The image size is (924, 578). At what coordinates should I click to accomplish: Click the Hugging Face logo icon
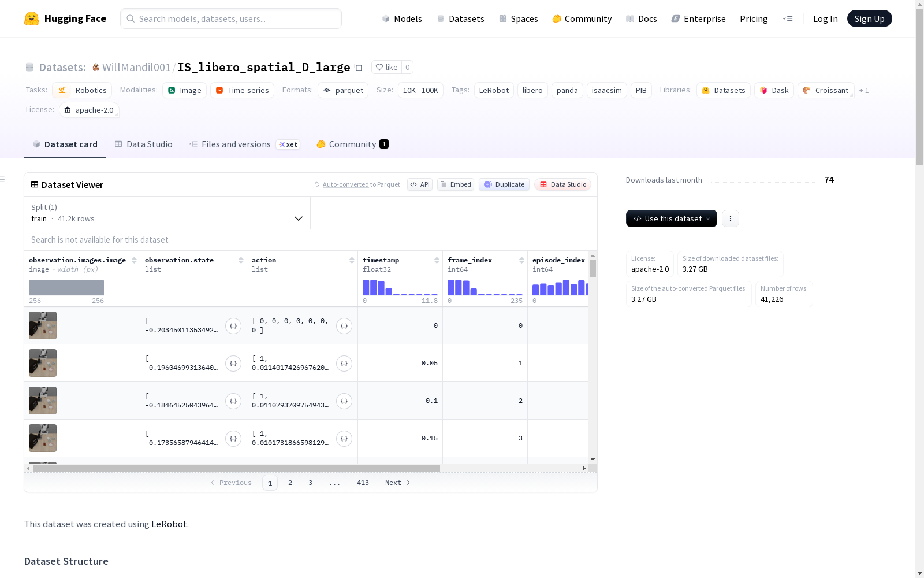click(x=32, y=18)
